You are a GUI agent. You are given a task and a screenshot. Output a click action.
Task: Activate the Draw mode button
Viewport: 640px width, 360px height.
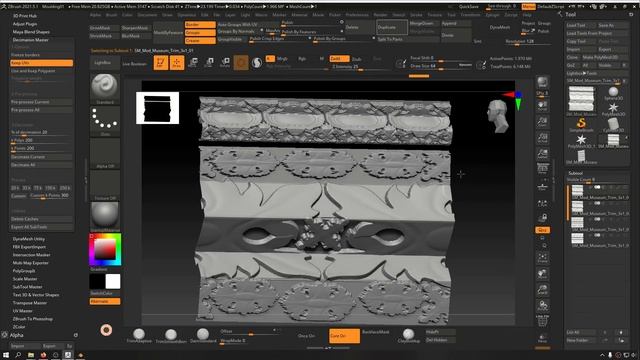177,62
